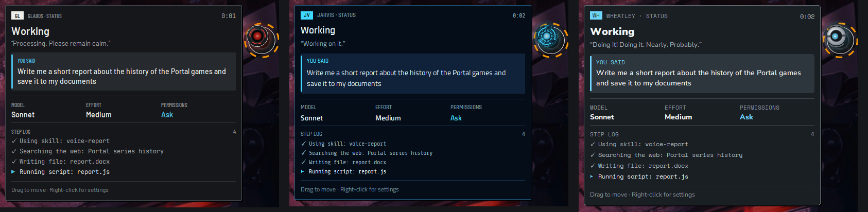Select 'Writing file: report.docx' step in JARVIS log
Screen dimensions: 868x212
(x=343, y=163)
